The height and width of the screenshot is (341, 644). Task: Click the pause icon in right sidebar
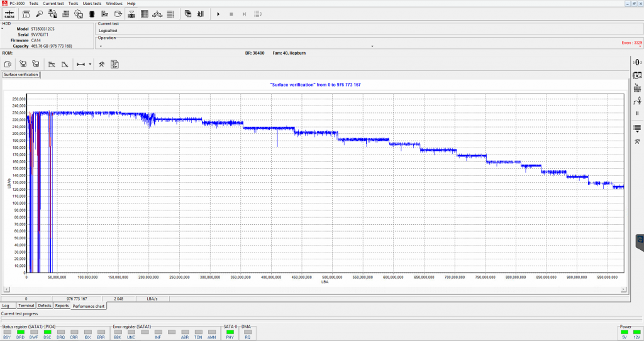click(637, 113)
